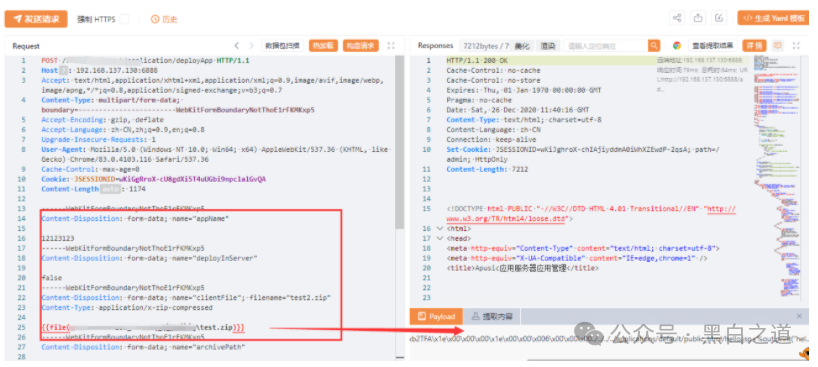This screenshot has height=367, width=818.
Task: Click the Apusic title line 20
Action: 522,268
